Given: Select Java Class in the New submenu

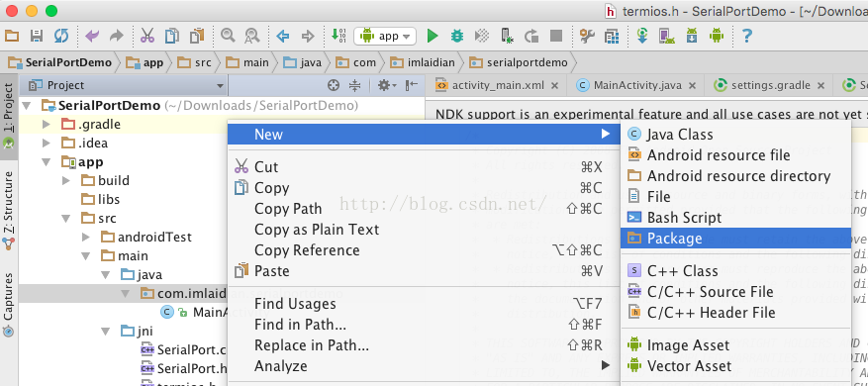Looking at the screenshot, I should [x=735, y=135].
